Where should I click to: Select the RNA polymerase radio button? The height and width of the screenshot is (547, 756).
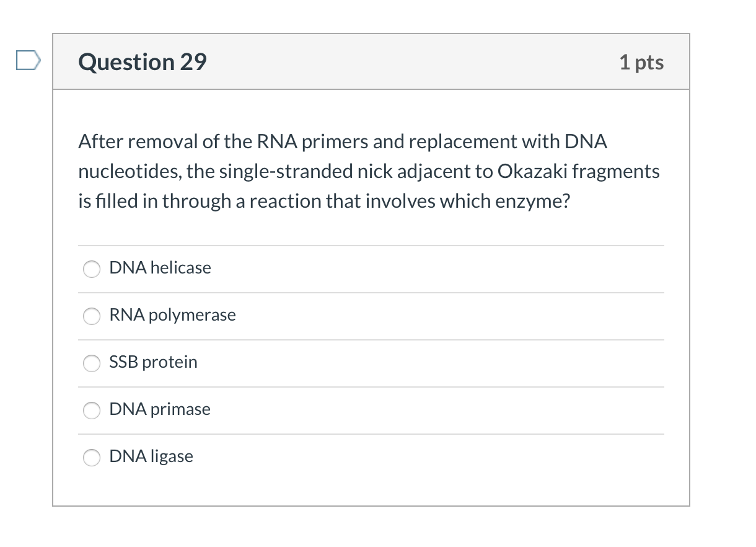pos(91,316)
